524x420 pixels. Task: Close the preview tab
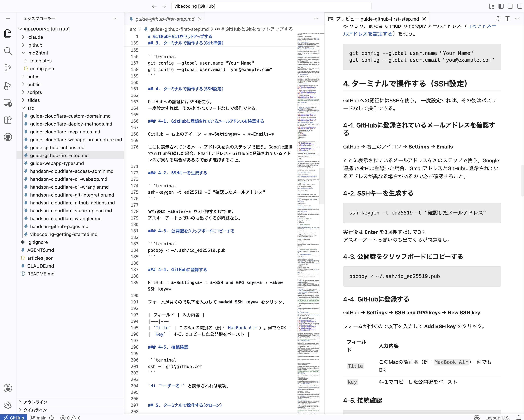[424, 19]
